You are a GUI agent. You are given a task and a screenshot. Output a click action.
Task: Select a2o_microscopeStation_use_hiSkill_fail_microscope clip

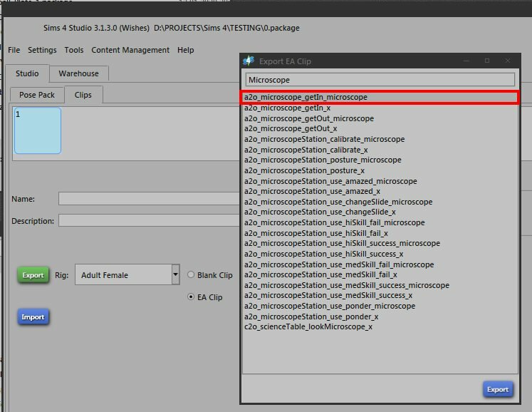click(380, 222)
